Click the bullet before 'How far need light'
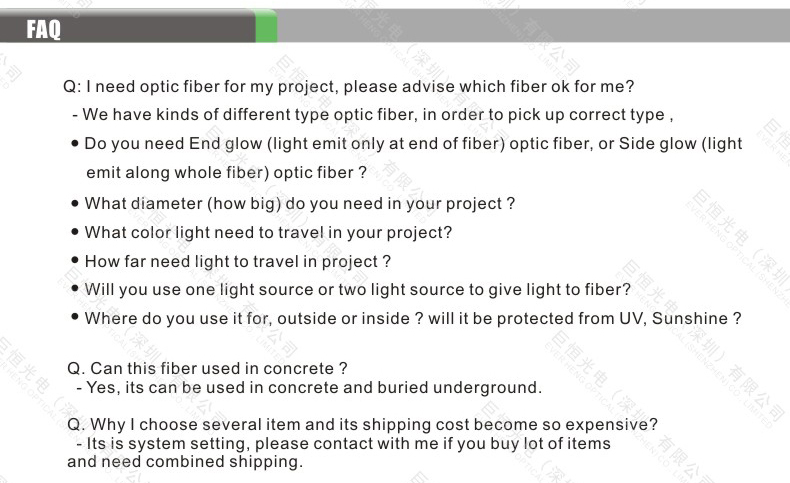790x483 pixels. click(x=75, y=260)
